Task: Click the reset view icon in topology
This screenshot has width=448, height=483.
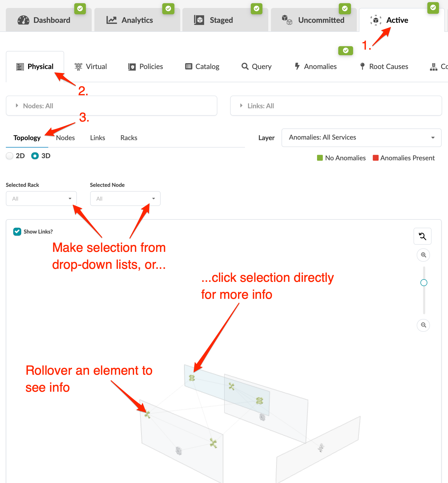Action: (x=422, y=236)
